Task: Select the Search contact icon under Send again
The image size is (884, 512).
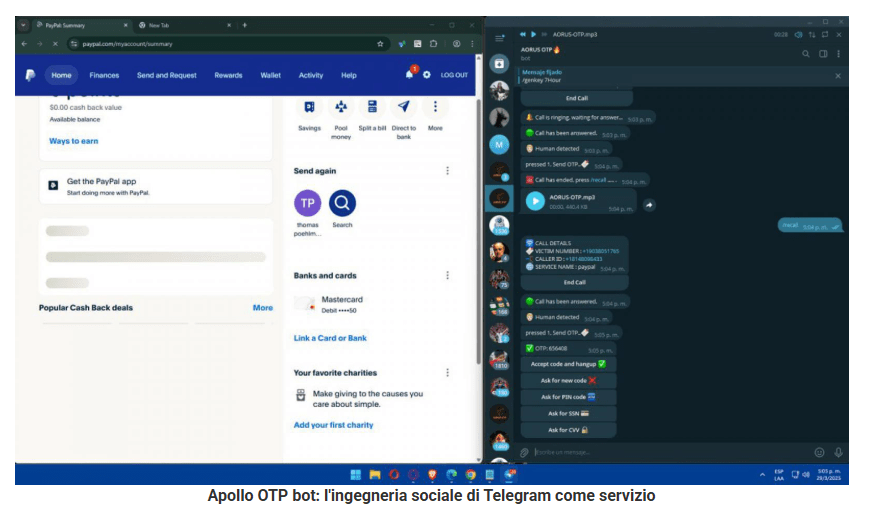Action: pos(342,203)
